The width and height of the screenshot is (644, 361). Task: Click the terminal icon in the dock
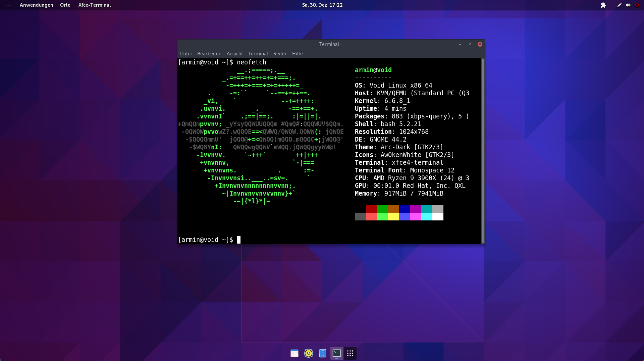click(x=336, y=353)
